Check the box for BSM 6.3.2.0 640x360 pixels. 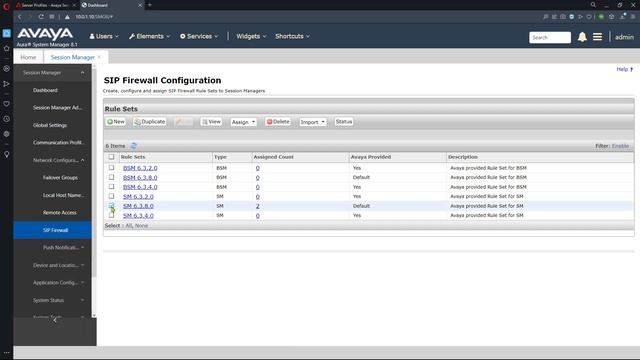point(111,168)
